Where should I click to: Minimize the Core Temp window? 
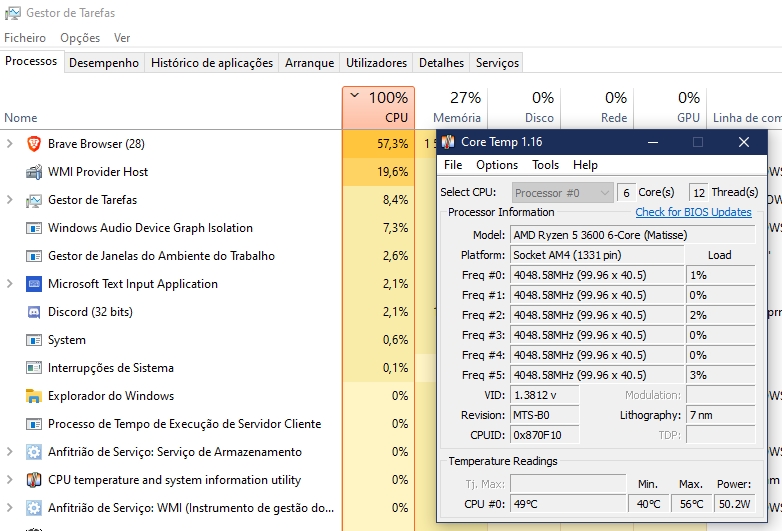pyautogui.click(x=653, y=143)
